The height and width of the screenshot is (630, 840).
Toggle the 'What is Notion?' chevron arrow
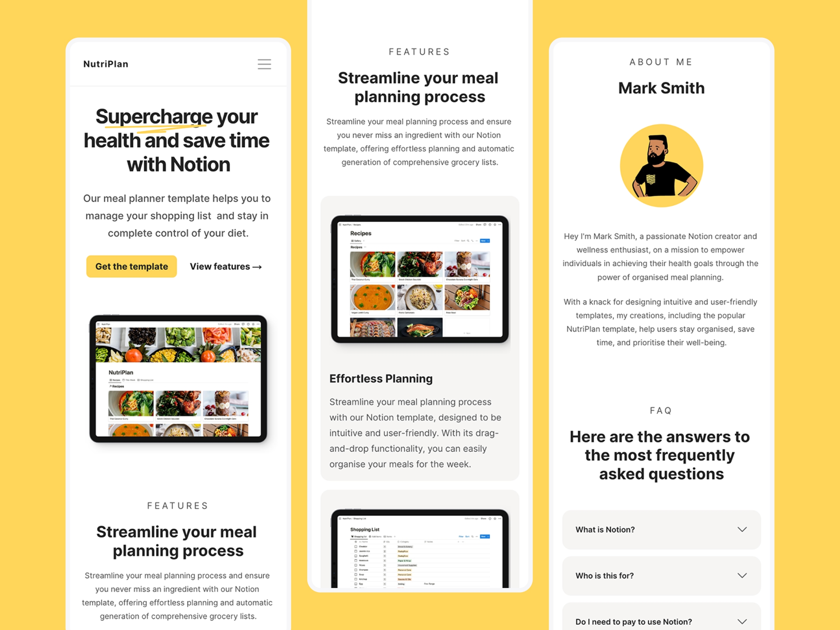pyautogui.click(x=742, y=530)
